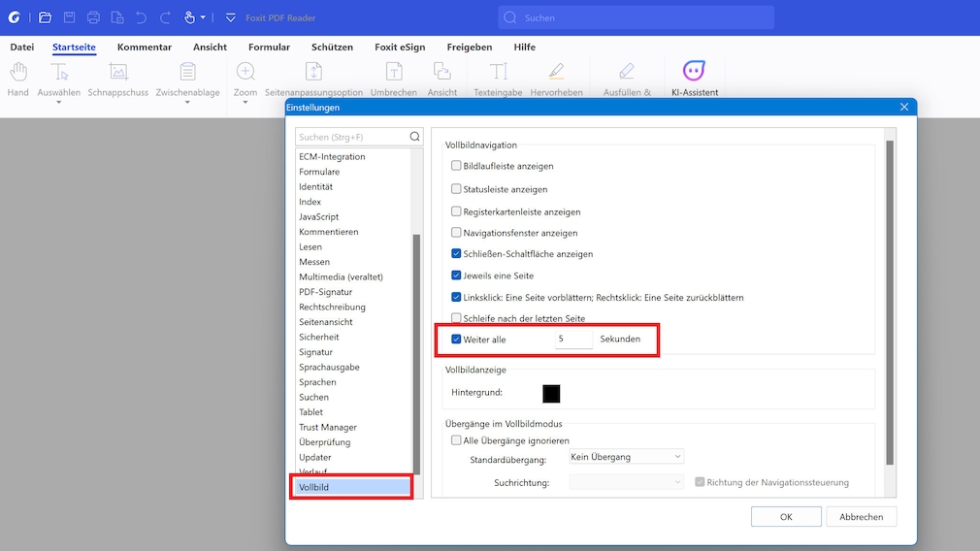This screenshot has height=551, width=980.
Task: Click the Texteingabe tool icon
Action: tap(498, 72)
